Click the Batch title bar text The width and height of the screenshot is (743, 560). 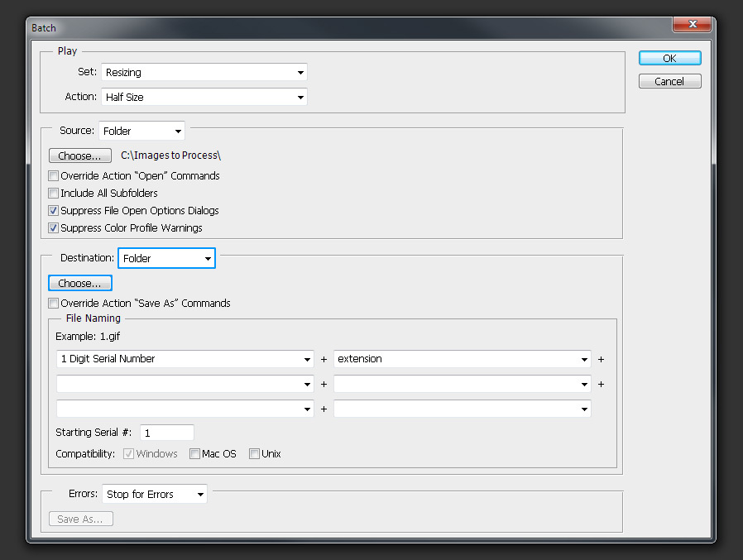[44, 28]
